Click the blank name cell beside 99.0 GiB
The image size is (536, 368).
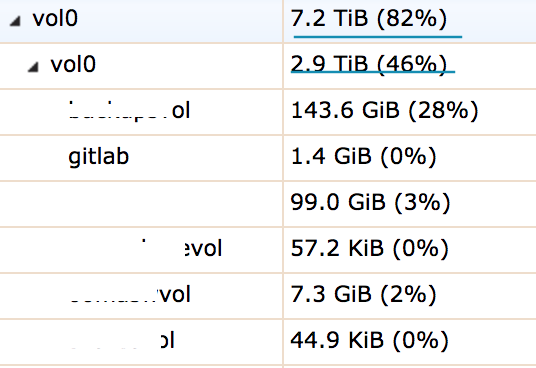tap(142, 204)
